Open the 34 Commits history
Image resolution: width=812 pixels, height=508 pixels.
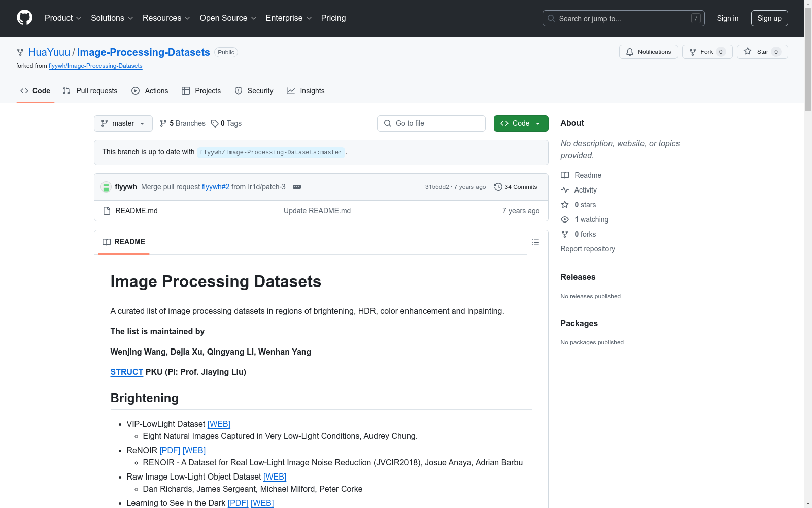(x=516, y=187)
